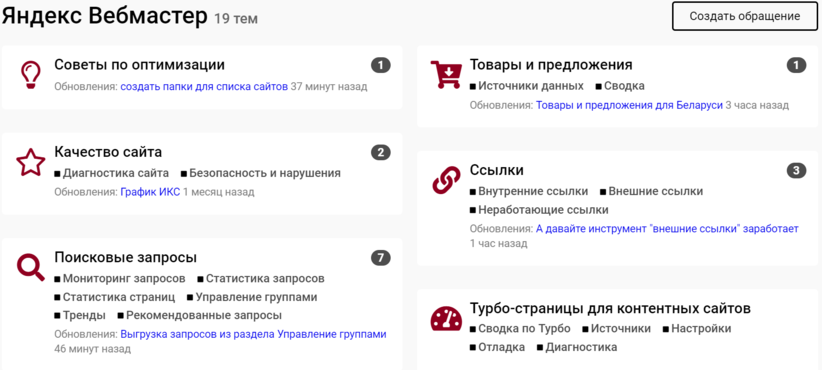Image resolution: width=822 pixels, height=370 pixels.
Task: Click the 37 минут назад timestamp
Action: [x=329, y=86]
